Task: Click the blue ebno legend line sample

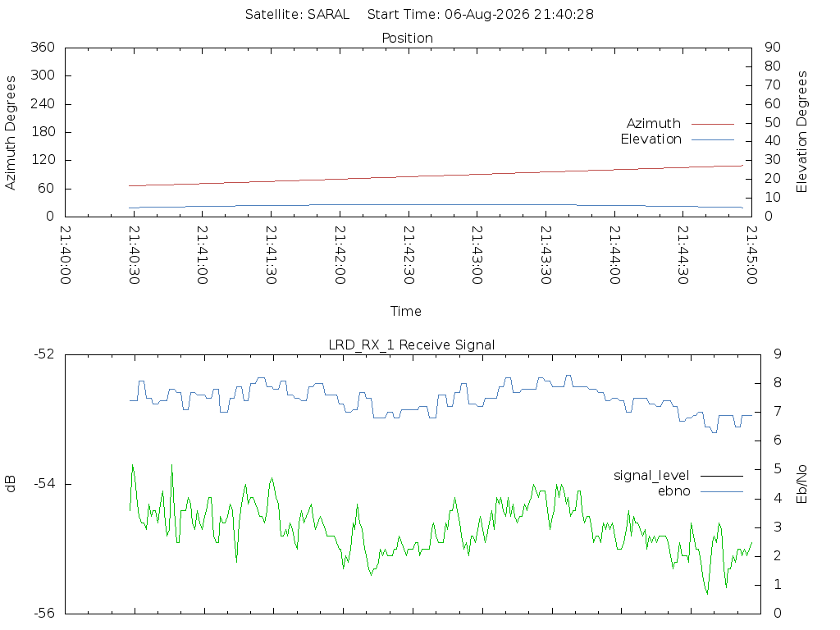Action: point(722,492)
